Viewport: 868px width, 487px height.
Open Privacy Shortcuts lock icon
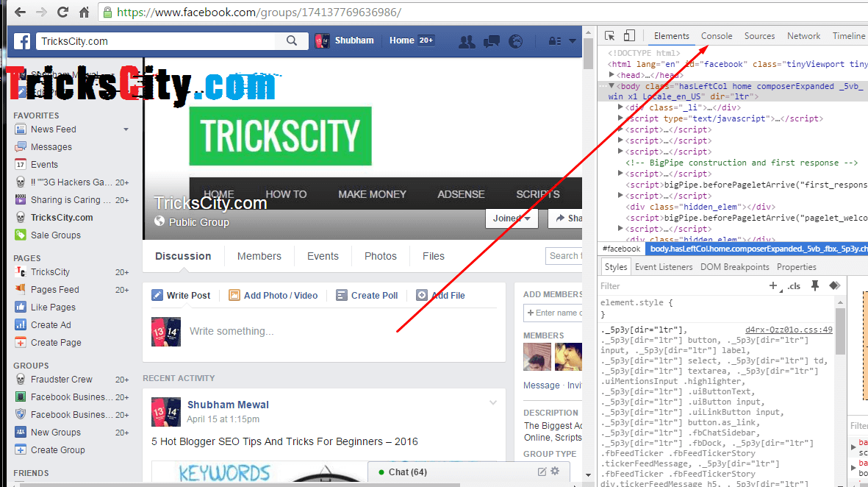555,41
